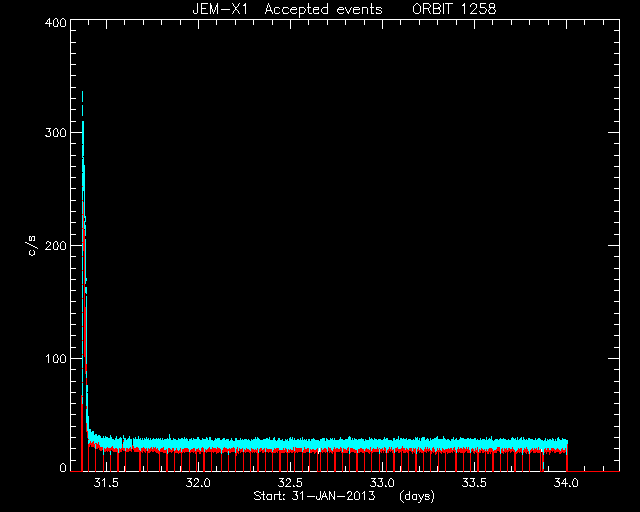
Task: Click the plot title JEM-X1 Accepted events
Action: tap(287, 9)
